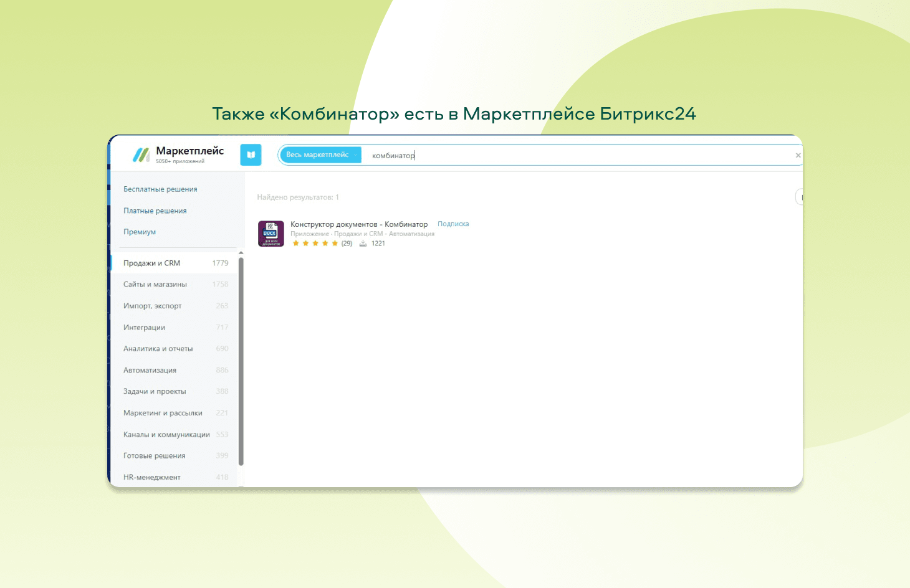Select the Маркетинг и рассылки category
Viewport: 910px width, 588px height.
(x=175, y=413)
